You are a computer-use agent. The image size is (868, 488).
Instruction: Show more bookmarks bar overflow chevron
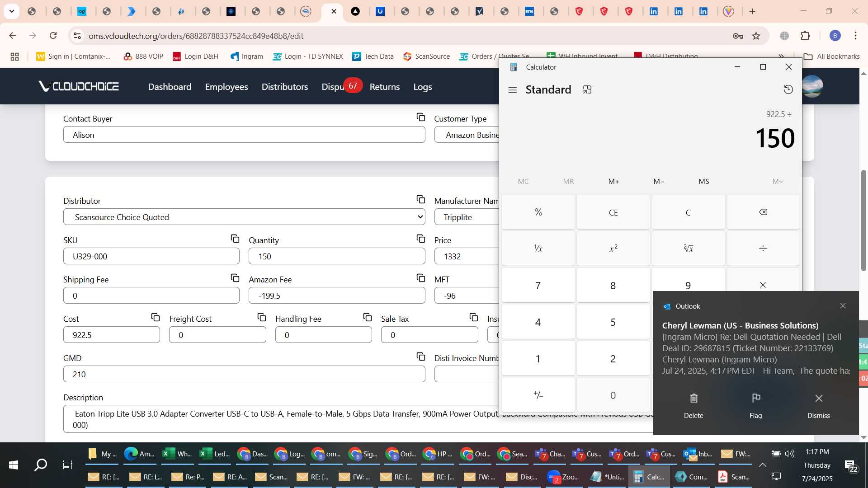781,56
